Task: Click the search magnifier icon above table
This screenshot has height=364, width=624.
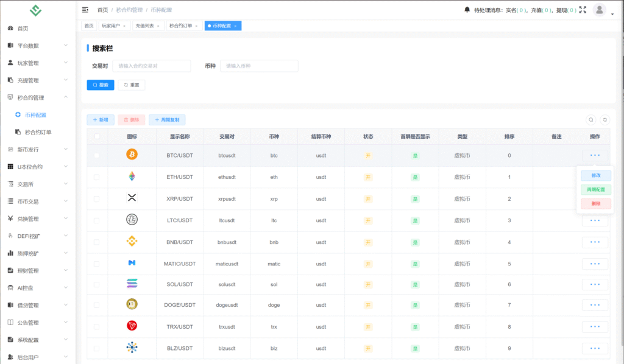Action: [x=590, y=120]
